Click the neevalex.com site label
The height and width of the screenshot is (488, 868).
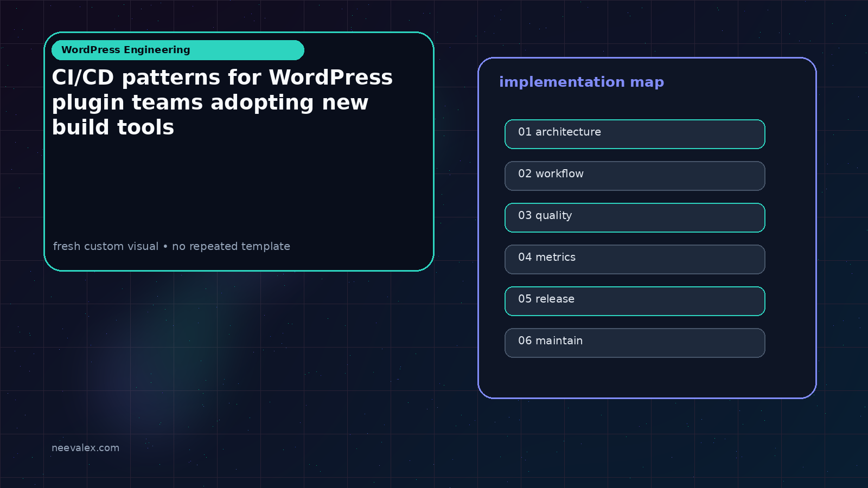tap(85, 448)
